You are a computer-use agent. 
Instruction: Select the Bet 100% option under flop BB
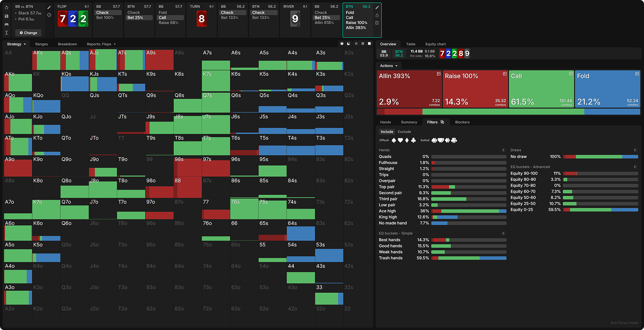[x=105, y=18]
